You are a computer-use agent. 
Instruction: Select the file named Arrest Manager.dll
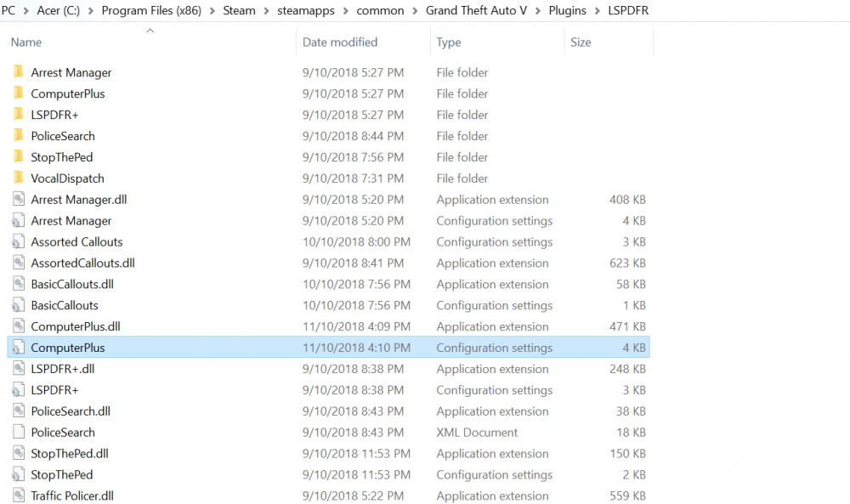point(78,200)
